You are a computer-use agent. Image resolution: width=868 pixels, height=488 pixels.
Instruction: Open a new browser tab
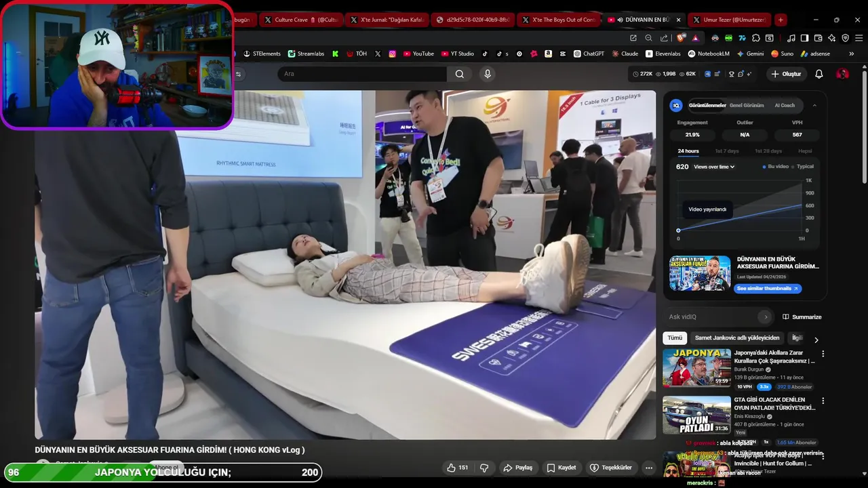click(x=781, y=20)
